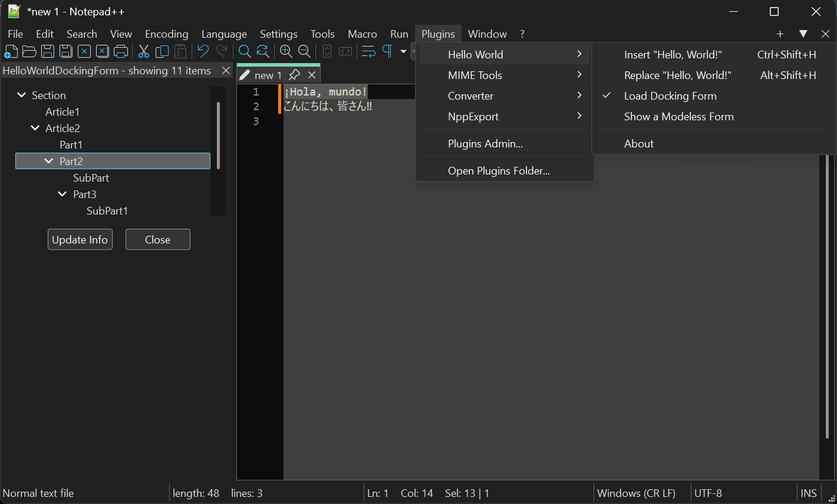
Task: Save the current file via the toolbar
Action: click(48, 51)
